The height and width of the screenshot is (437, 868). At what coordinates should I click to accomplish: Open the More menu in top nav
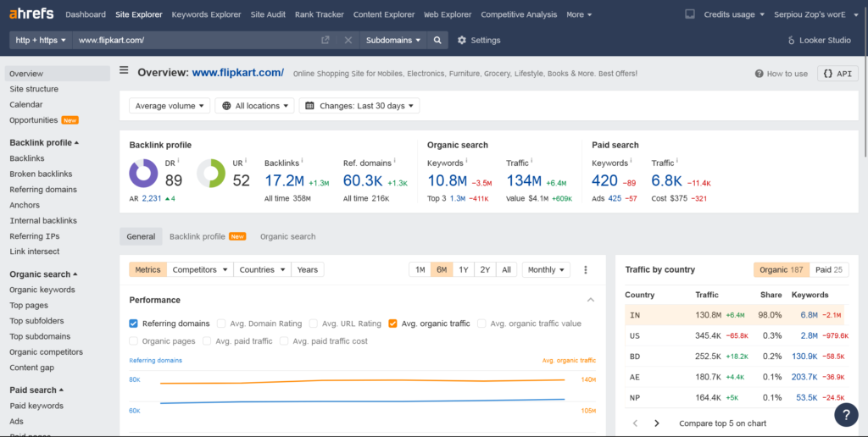[579, 14]
